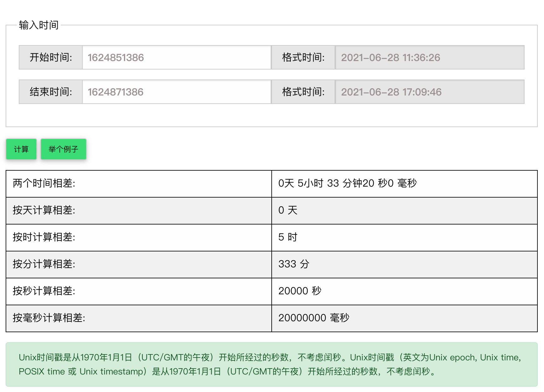Select formatted time 2021-06-28 11:36:26 field

pyautogui.click(x=430, y=57)
